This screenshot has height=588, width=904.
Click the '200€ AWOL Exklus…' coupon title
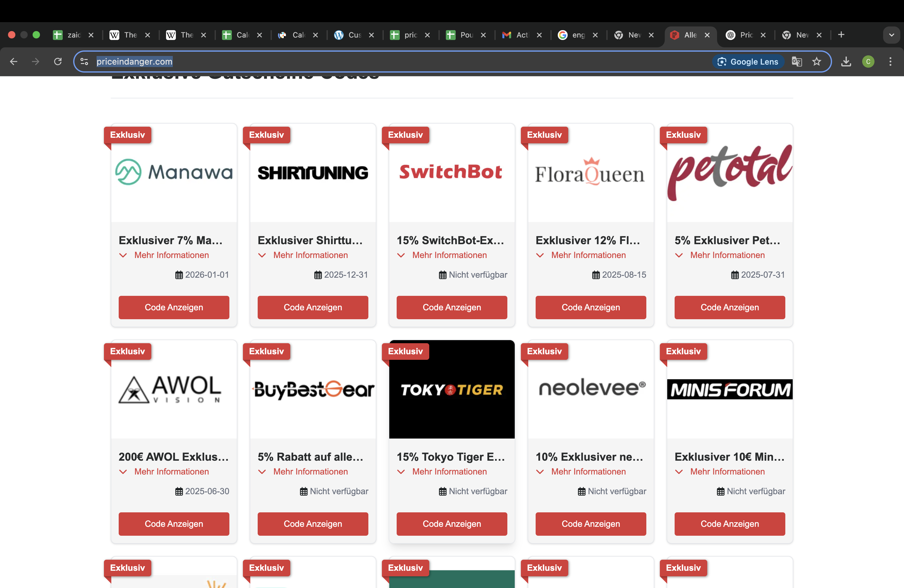(x=174, y=457)
